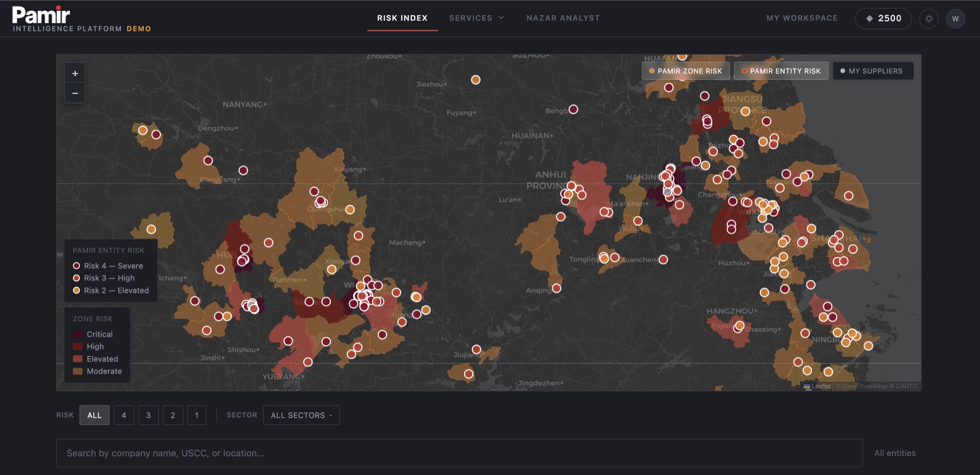Toggle light/dark theme sun icon
980x475 pixels.
[929, 19]
